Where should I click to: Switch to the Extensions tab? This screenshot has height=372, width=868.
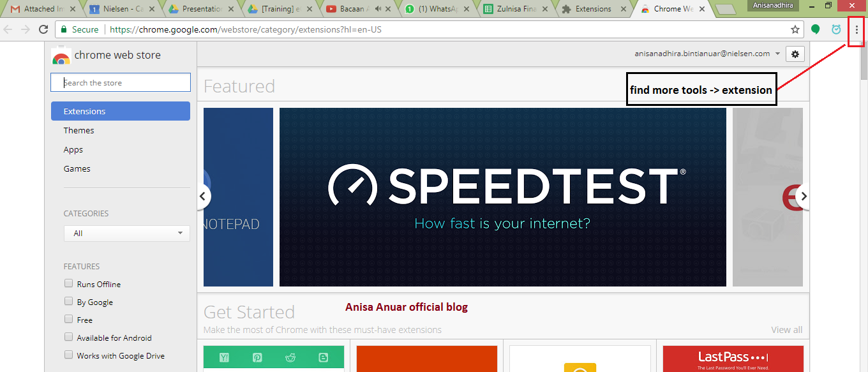click(x=594, y=9)
